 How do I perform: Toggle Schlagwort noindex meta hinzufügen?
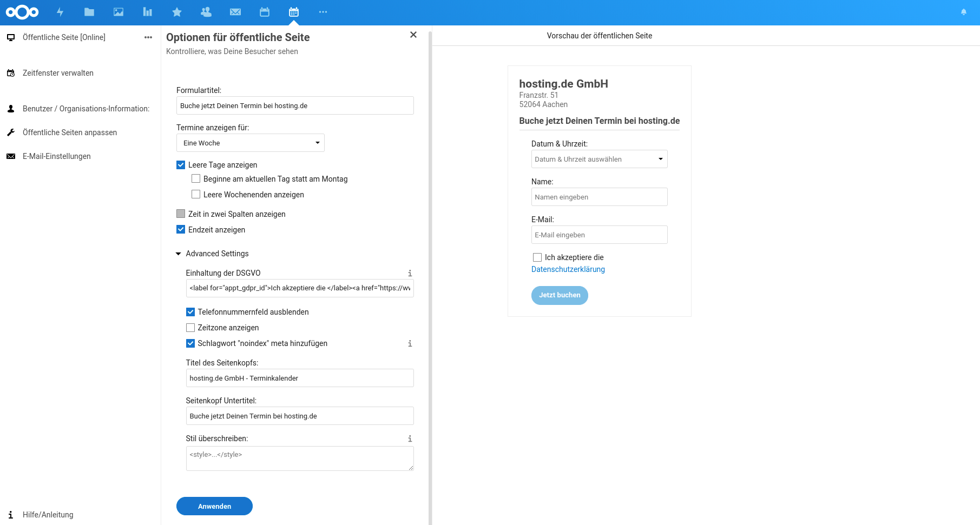pyautogui.click(x=190, y=343)
